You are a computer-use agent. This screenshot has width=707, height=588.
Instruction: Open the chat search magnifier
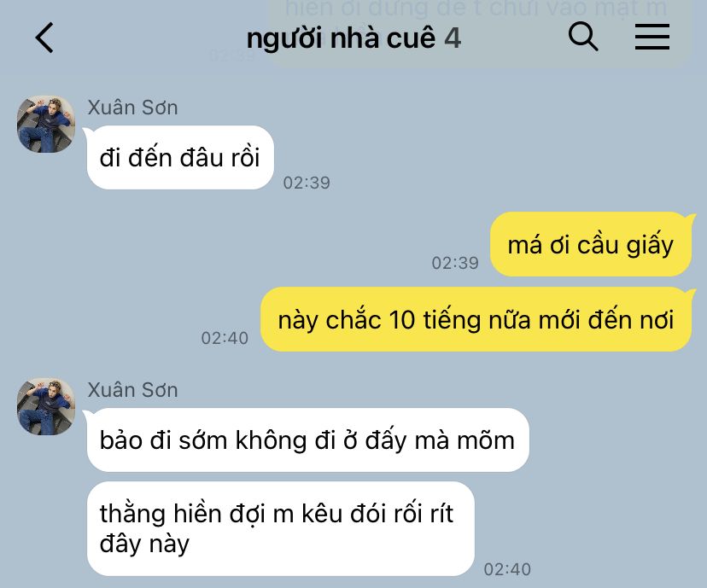[x=583, y=36]
